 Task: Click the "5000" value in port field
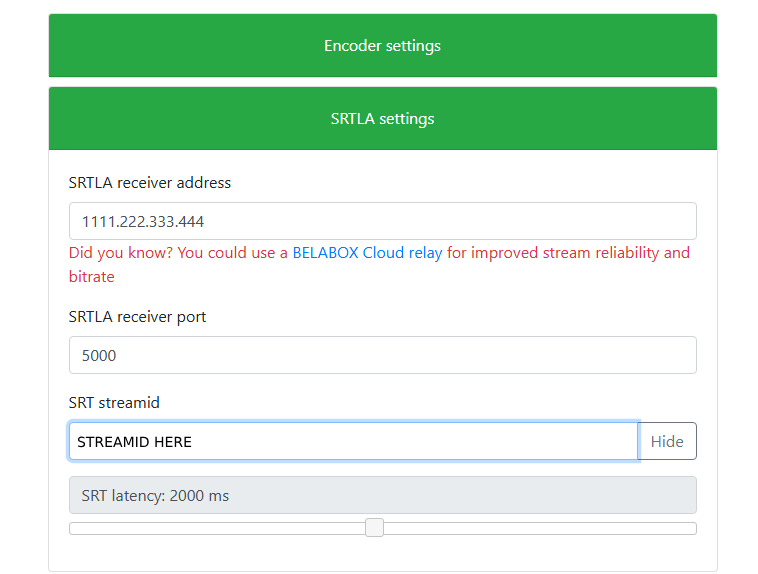point(100,355)
